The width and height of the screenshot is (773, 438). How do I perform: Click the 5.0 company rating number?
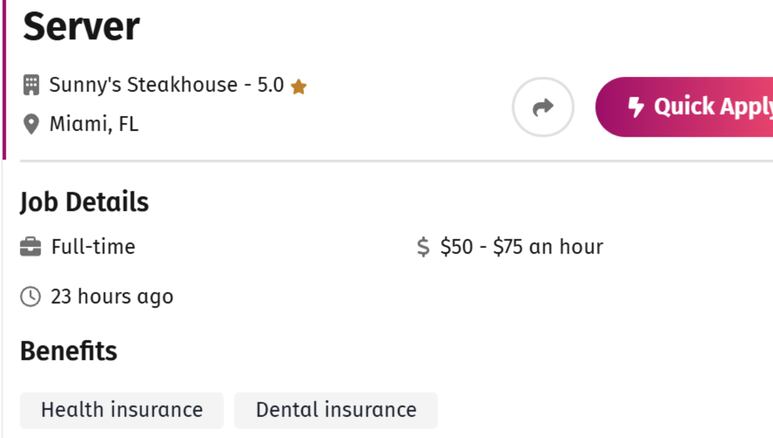pyautogui.click(x=271, y=85)
